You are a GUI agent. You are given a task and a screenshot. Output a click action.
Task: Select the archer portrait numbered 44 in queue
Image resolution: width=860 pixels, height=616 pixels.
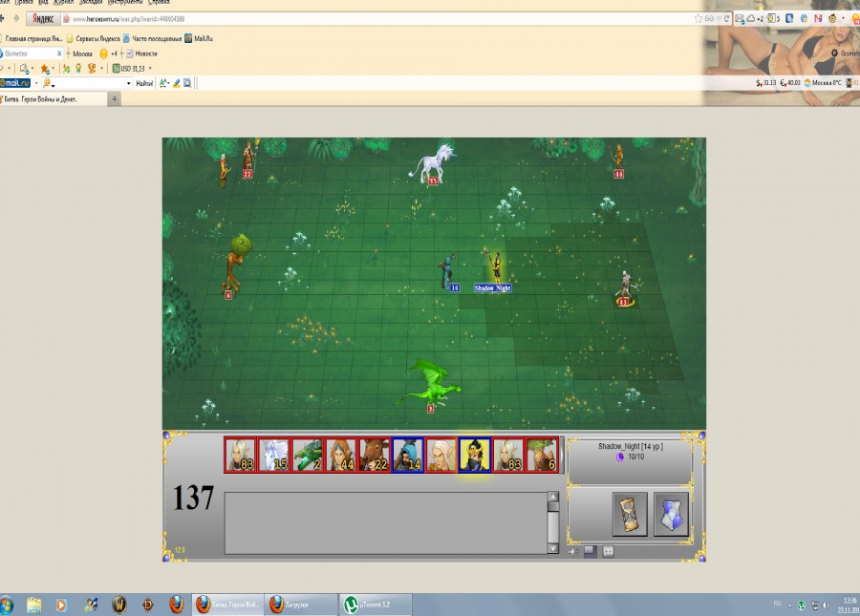340,455
